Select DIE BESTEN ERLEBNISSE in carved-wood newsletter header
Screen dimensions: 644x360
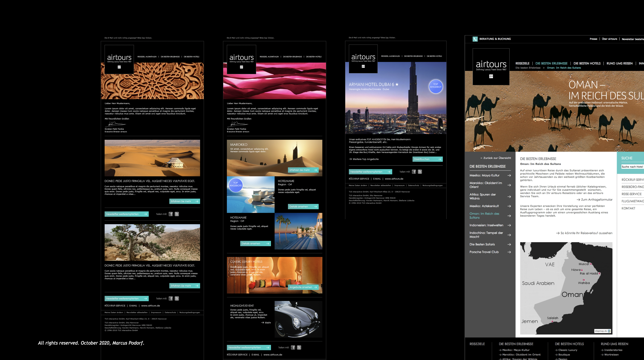coord(170,57)
